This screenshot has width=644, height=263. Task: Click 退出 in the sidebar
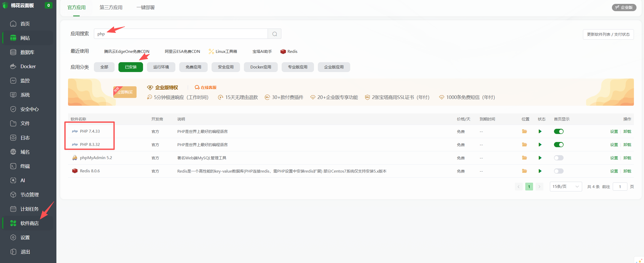tap(28, 252)
